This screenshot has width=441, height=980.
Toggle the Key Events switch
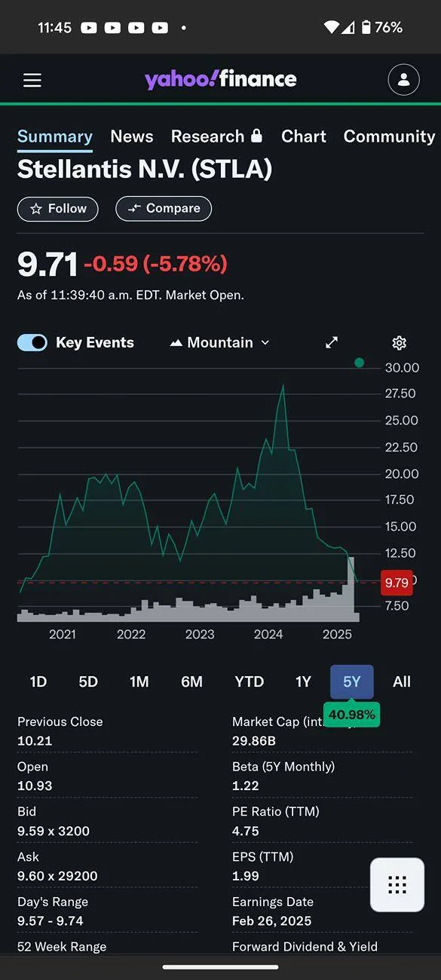[x=32, y=342]
